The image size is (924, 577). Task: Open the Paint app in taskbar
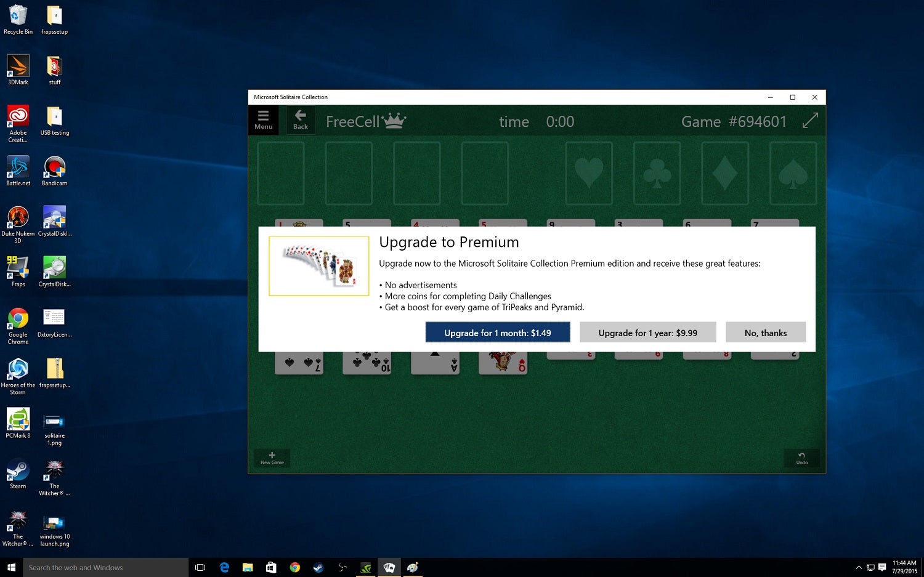(x=413, y=567)
